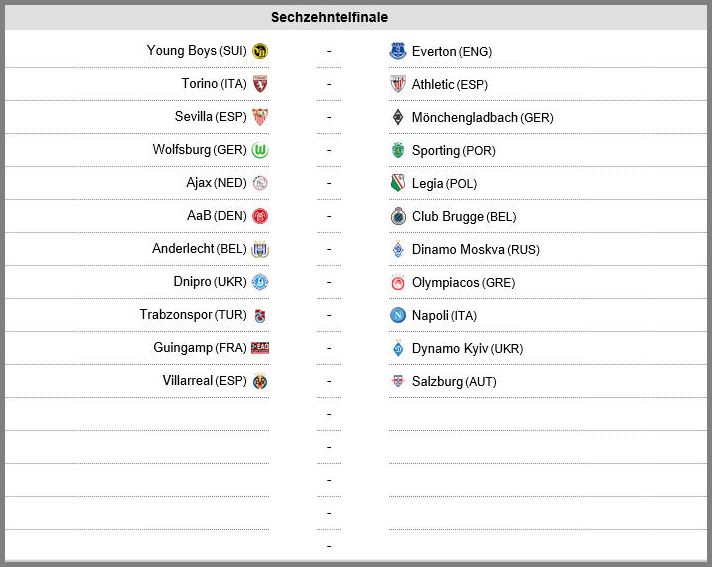Click the Sporting (POR) team name
This screenshot has width=712, height=567.
pos(453,150)
